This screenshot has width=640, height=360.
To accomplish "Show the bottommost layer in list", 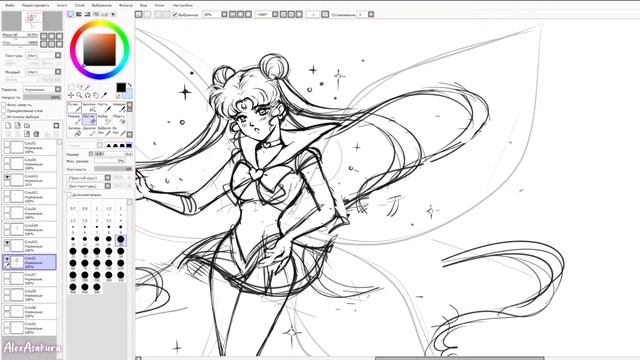I will point(7,324).
